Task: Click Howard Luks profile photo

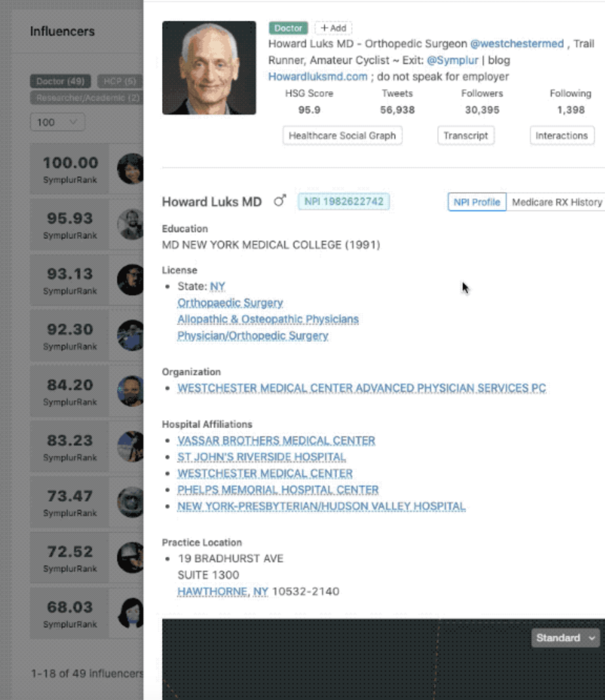Action: 209,68
